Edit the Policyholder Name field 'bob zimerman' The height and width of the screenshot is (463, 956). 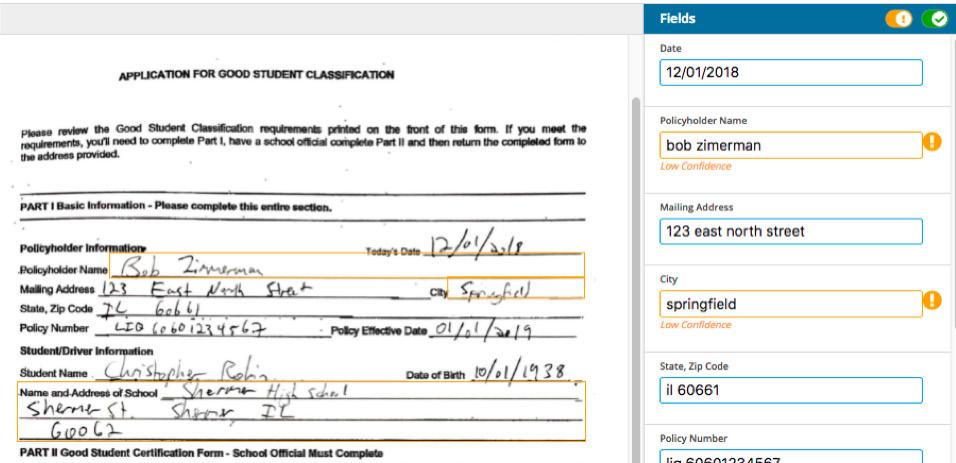pos(791,145)
